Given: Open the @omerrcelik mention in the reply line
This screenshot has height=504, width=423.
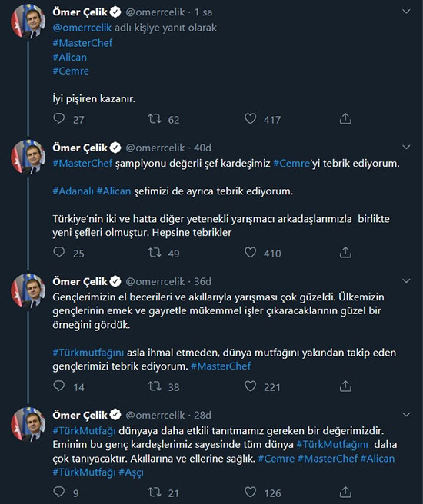Looking at the screenshot, I should point(82,28).
